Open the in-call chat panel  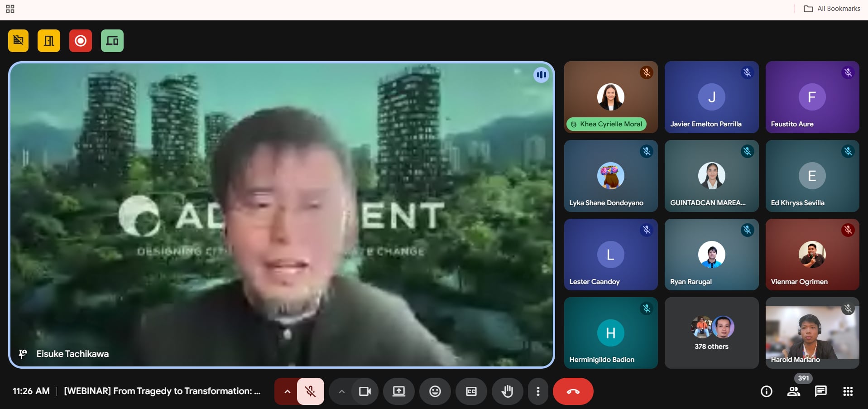pos(820,391)
